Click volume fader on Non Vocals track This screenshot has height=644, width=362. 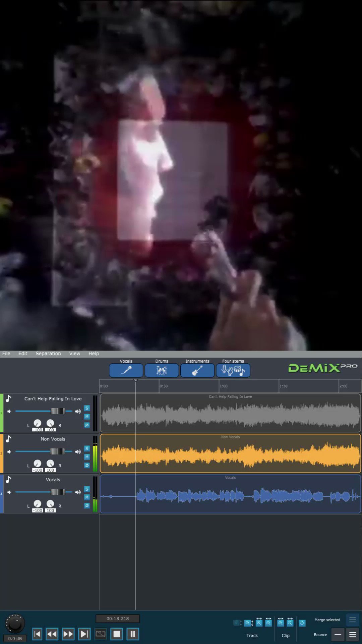[58, 451]
